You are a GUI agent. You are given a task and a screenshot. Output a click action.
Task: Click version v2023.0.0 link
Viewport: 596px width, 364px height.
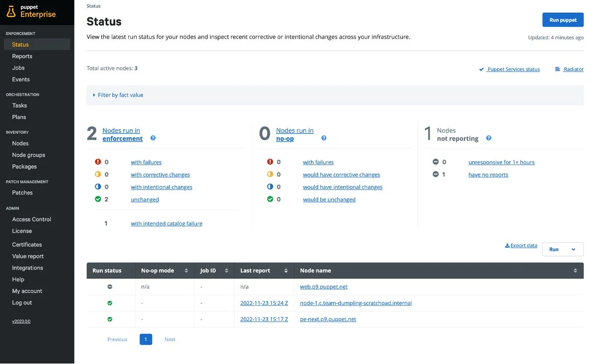pos(21,321)
